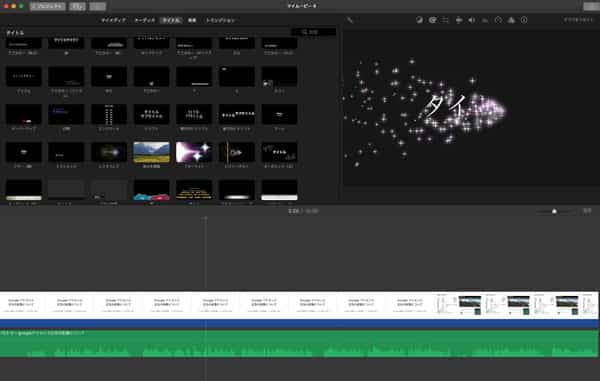The height and width of the screenshot is (381, 600).
Task: Adjust the timeline zoom slider
Action: [554, 211]
